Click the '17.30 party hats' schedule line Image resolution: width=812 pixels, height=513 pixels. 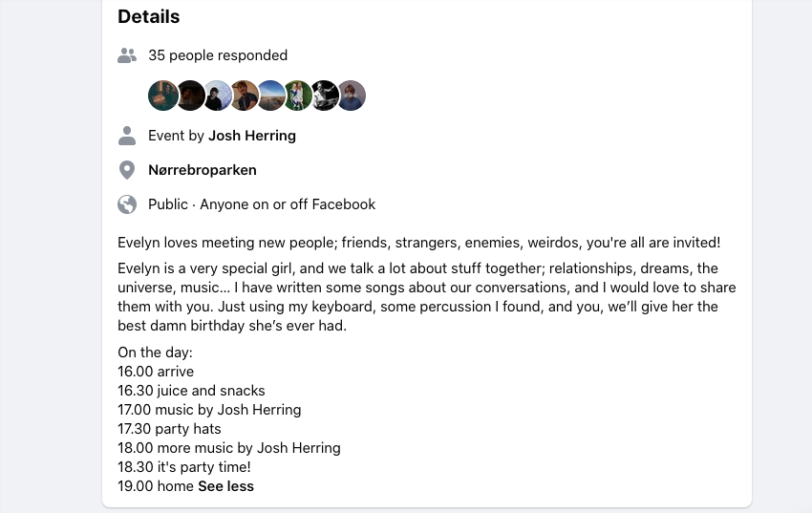tap(170, 429)
